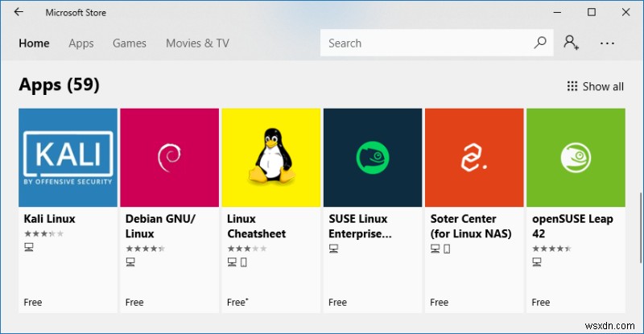This screenshot has height=334, width=644.
Task: Open the SUSE Linux Enterprise chameleon tile
Action: coord(373,158)
